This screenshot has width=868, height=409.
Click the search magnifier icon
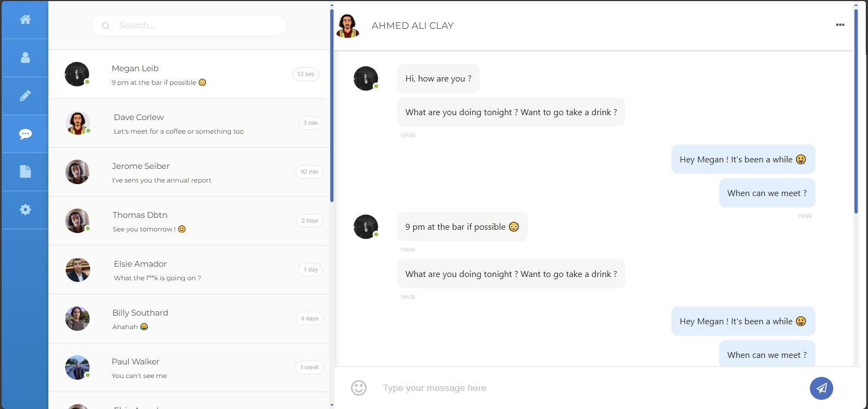click(106, 26)
